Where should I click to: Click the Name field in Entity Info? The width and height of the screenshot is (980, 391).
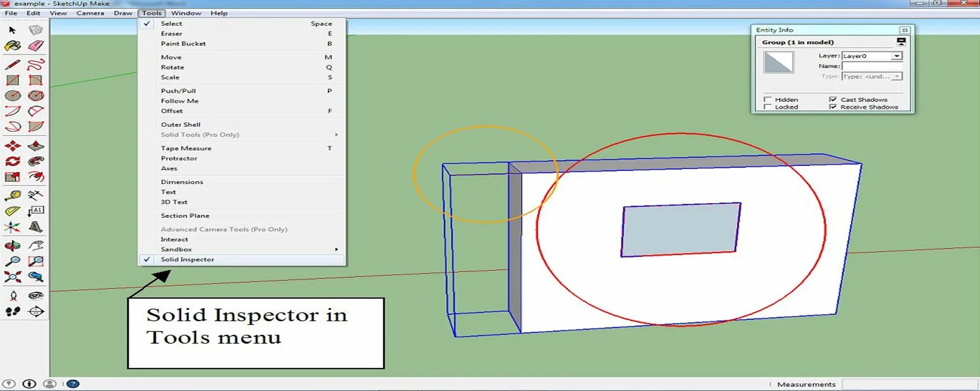(x=872, y=66)
